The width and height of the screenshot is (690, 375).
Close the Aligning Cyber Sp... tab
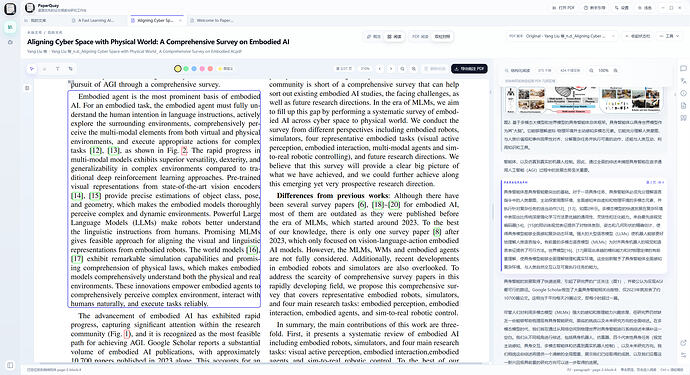coord(180,20)
